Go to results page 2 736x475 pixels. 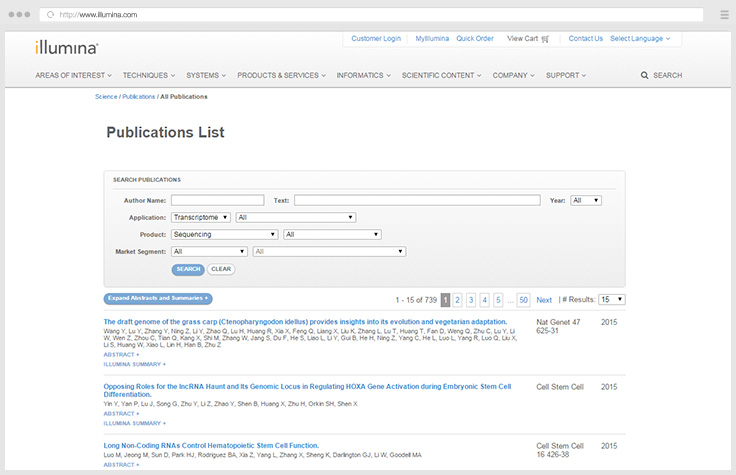click(x=457, y=299)
